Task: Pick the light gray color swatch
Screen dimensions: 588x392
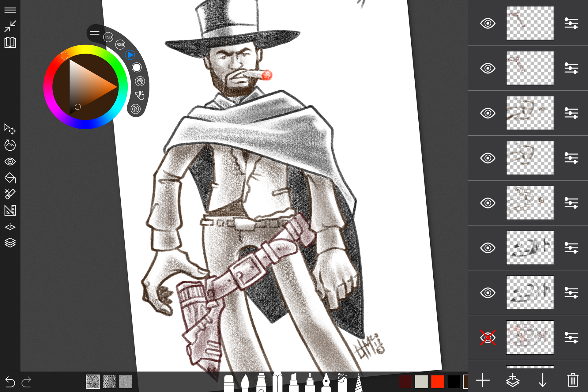Action: 421,382
